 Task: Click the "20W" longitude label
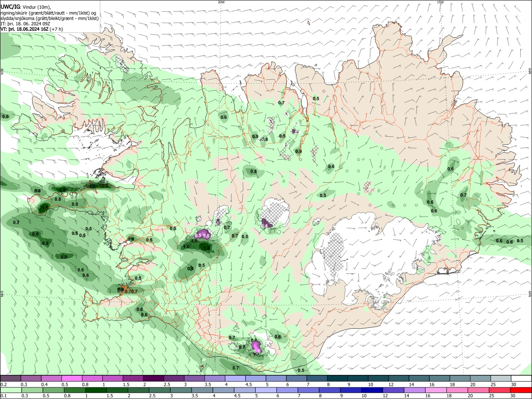pyautogui.click(x=221, y=2)
